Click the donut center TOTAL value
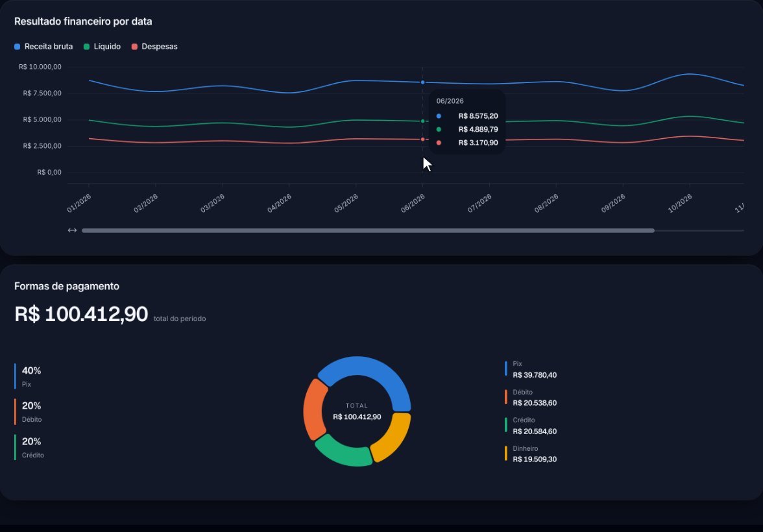This screenshot has width=763, height=532. tap(357, 417)
